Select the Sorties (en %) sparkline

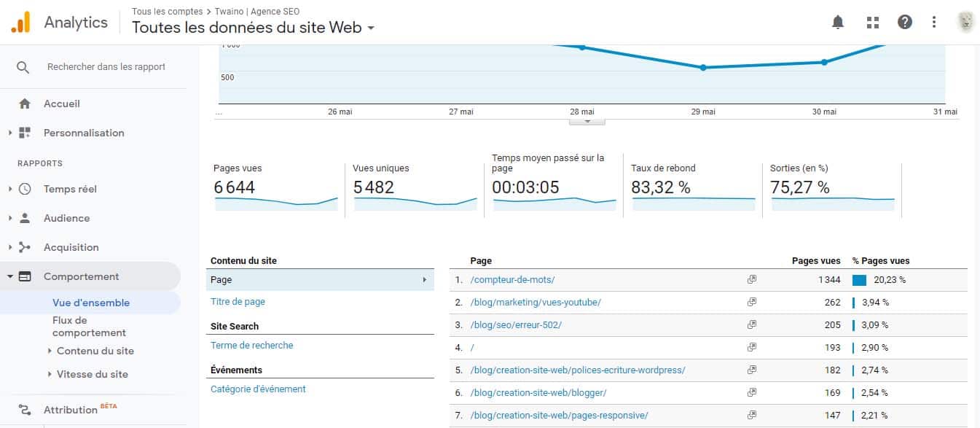pos(833,203)
